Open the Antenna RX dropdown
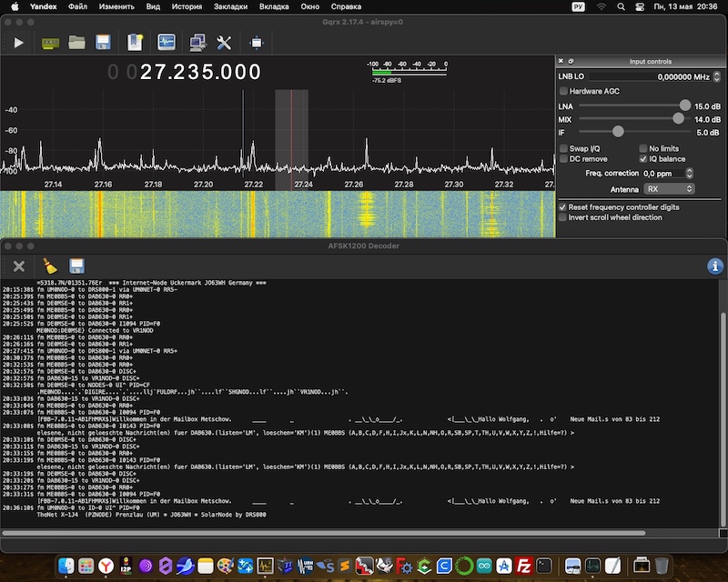Image resolution: width=728 pixels, height=582 pixels. coord(668,189)
